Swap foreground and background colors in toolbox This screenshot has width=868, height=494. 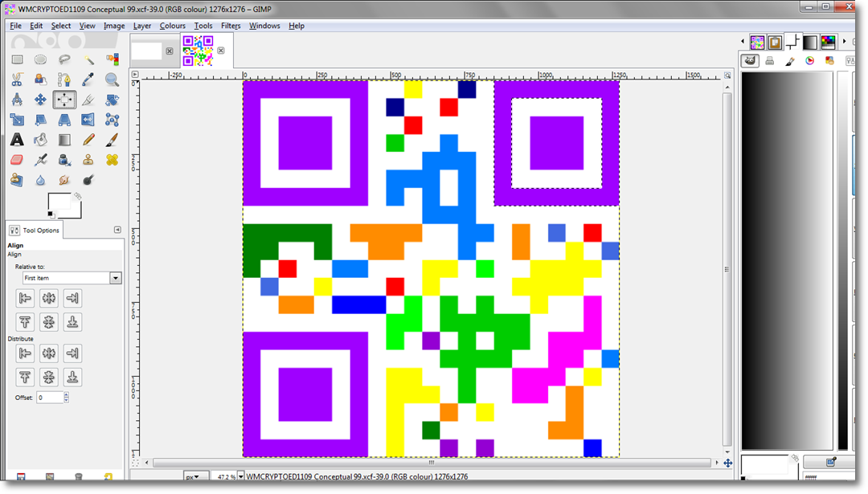[x=77, y=196]
